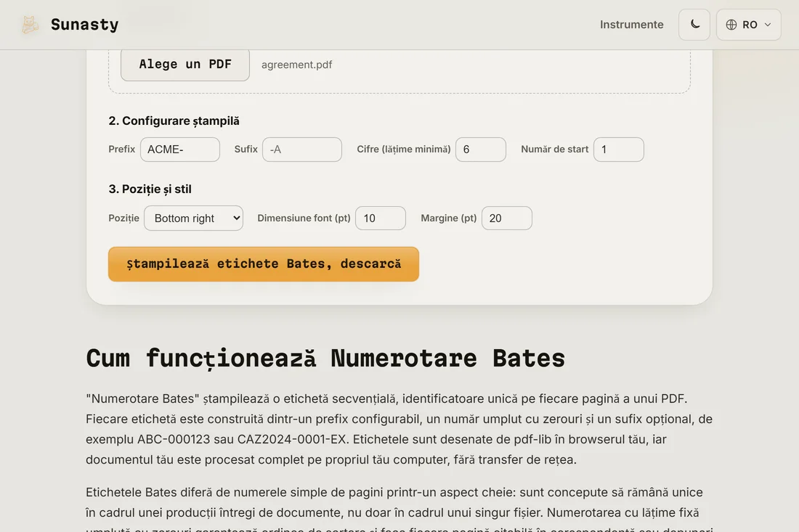Click the Margine (pt) label
The image size is (799, 532).
coord(448,218)
